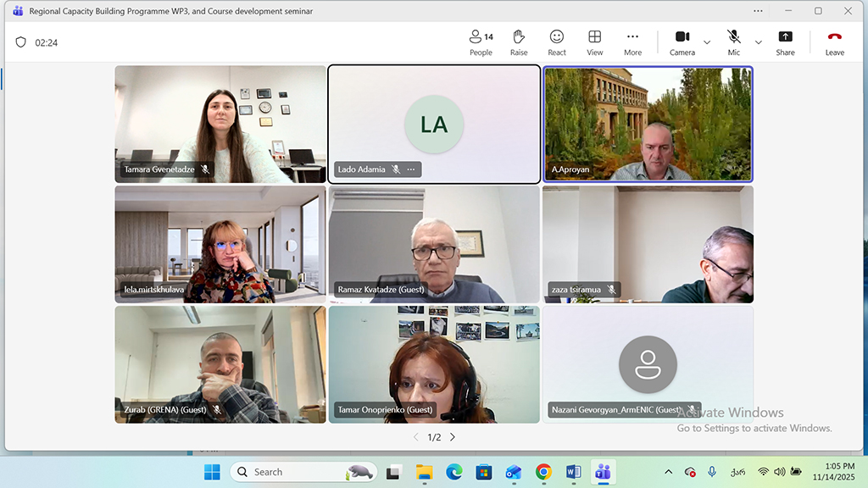The image size is (868, 488).
Task: Go to next page of participants
Action: (453, 437)
